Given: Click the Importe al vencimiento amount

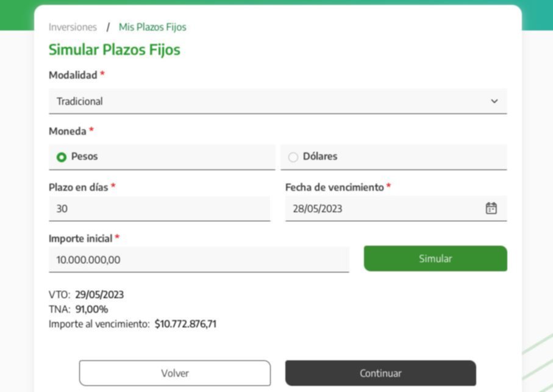Looking at the screenshot, I should pos(185,324).
